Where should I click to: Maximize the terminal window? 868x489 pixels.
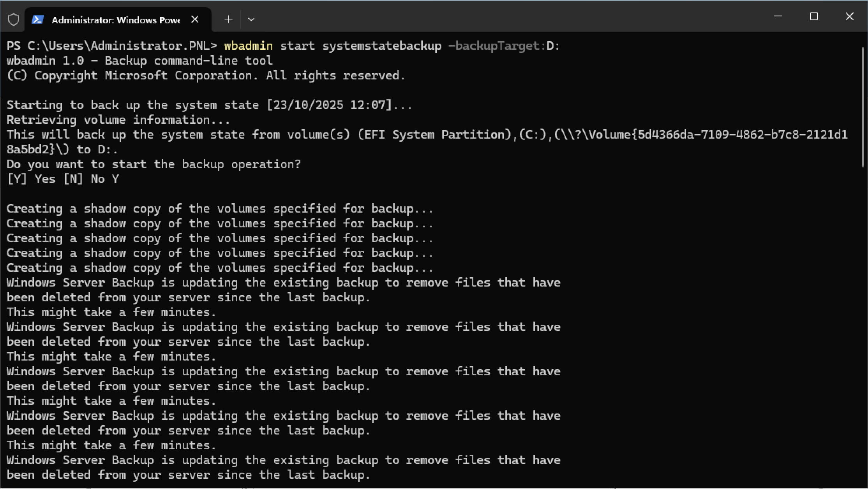[814, 16]
